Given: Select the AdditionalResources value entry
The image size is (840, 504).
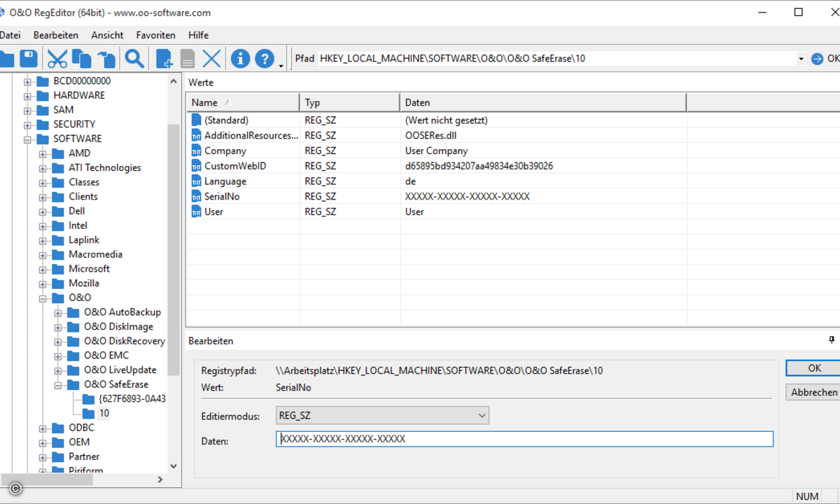Looking at the screenshot, I should (251, 136).
